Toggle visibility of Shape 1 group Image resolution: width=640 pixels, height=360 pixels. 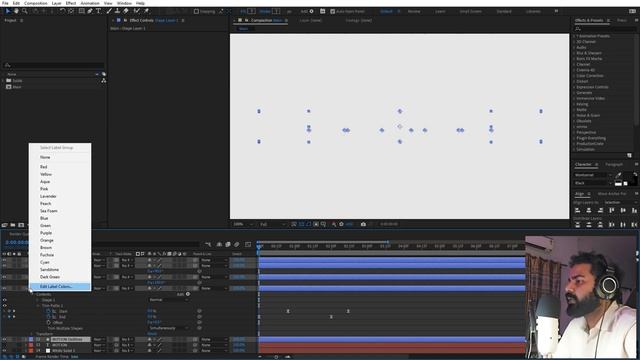click(x=4, y=300)
